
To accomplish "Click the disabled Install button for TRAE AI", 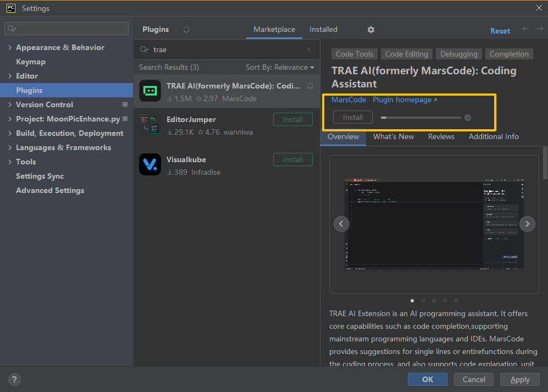I will (x=353, y=117).
